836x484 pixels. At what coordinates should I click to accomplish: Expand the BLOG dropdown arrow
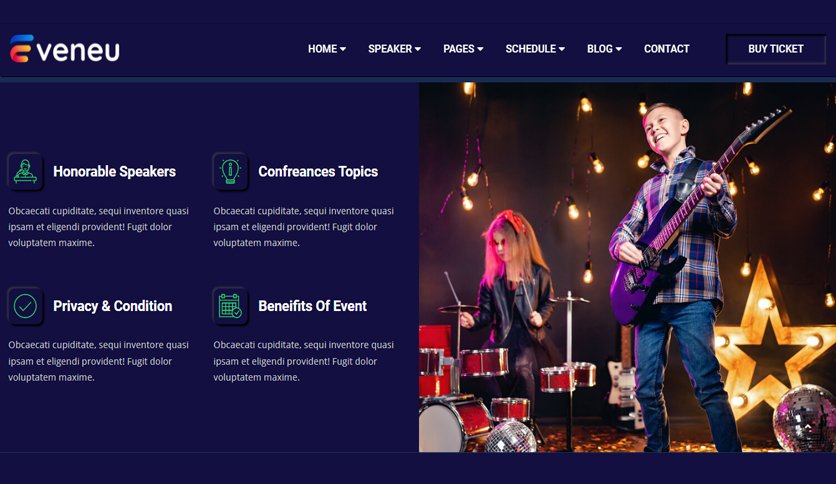pyautogui.click(x=618, y=49)
